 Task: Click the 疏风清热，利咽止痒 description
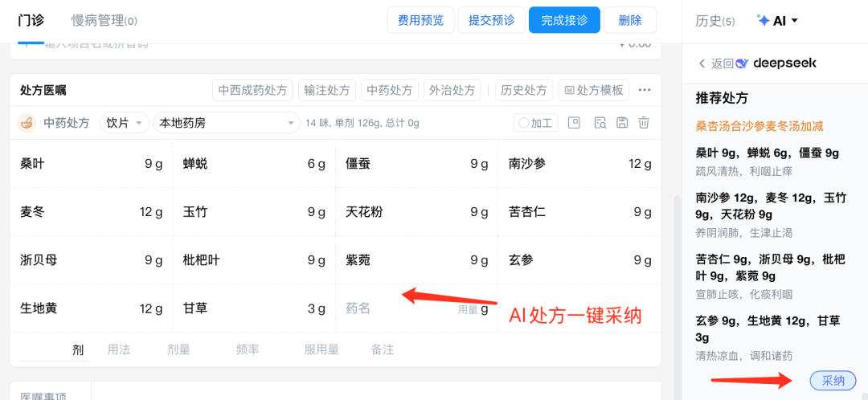(x=744, y=171)
